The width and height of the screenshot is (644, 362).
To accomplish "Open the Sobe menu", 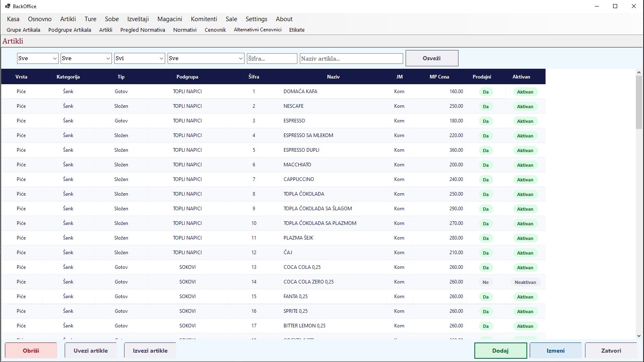I will coord(112,19).
